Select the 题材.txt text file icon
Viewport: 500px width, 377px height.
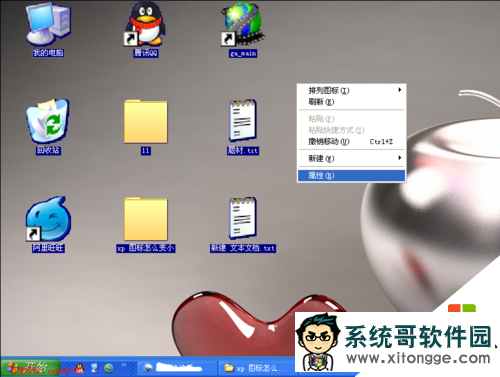243,120
